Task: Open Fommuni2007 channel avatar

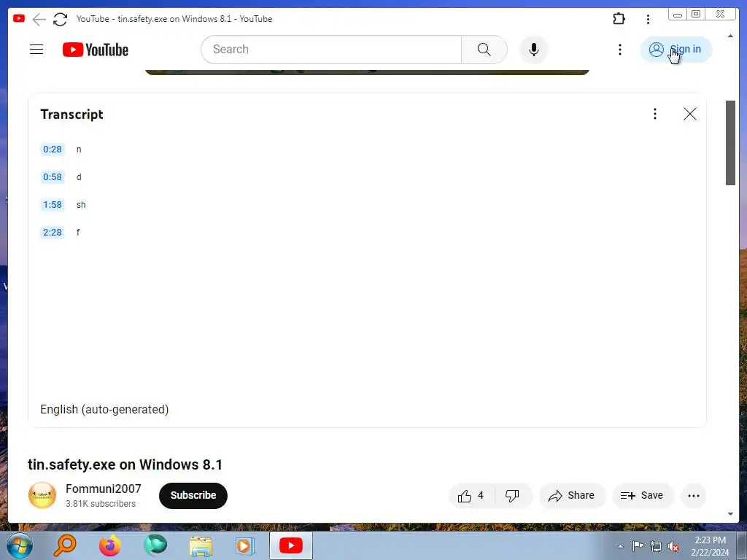Action: (x=42, y=495)
